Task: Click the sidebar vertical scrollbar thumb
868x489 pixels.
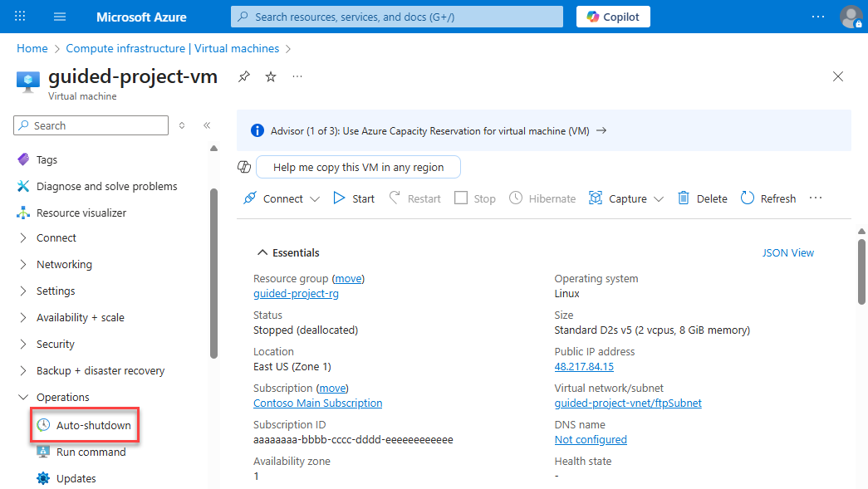Action: tap(213, 273)
